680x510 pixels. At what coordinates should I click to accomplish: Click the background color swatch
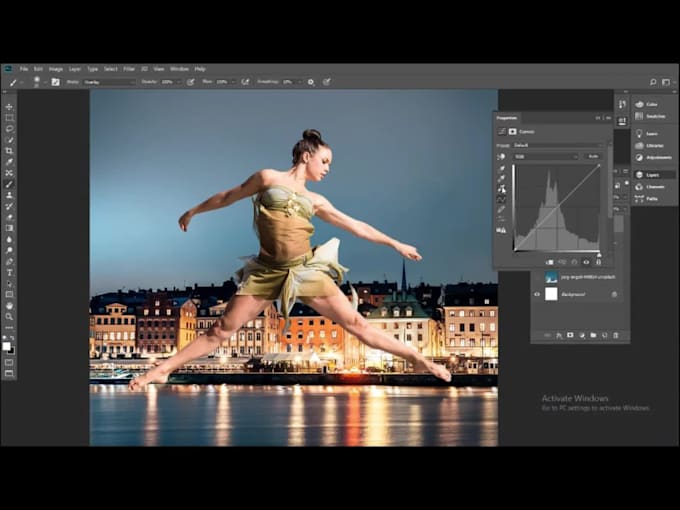coord(12,351)
